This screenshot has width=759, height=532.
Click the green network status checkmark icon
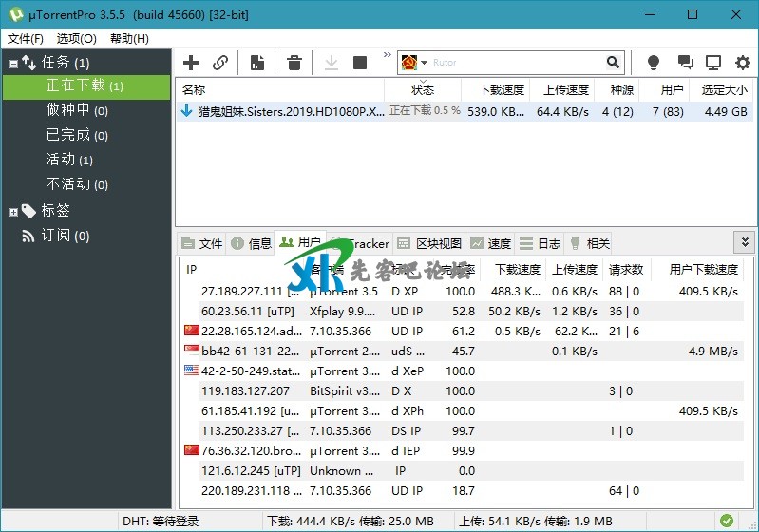(x=726, y=521)
